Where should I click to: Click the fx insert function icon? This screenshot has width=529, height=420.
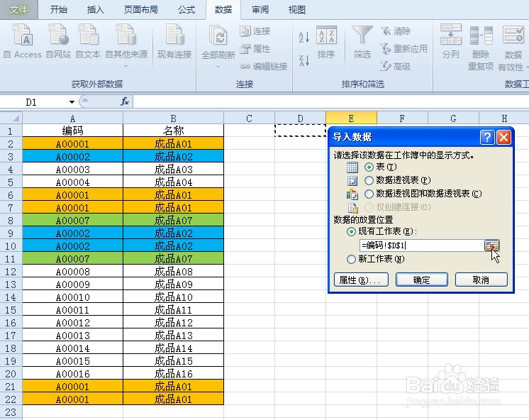(125, 101)
